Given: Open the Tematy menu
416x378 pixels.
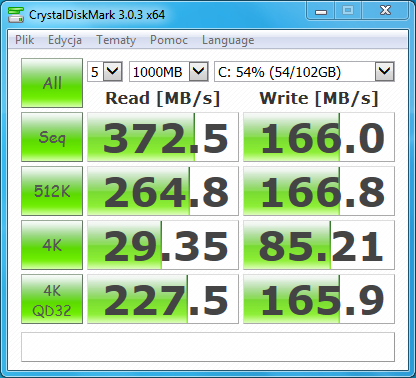Looking at the screenshot, I should click(x=116, y=40).
